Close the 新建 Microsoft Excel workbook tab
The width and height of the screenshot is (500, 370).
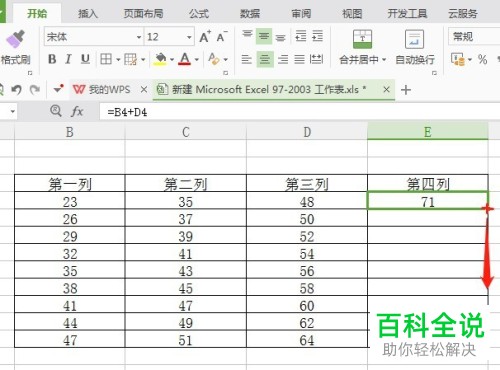(x=386, y=89)
